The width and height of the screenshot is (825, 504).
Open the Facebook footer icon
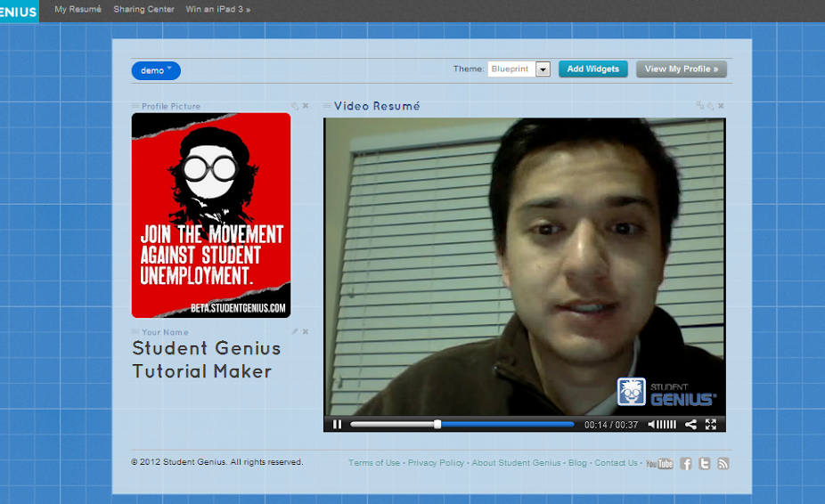click(x=686, y=464)
